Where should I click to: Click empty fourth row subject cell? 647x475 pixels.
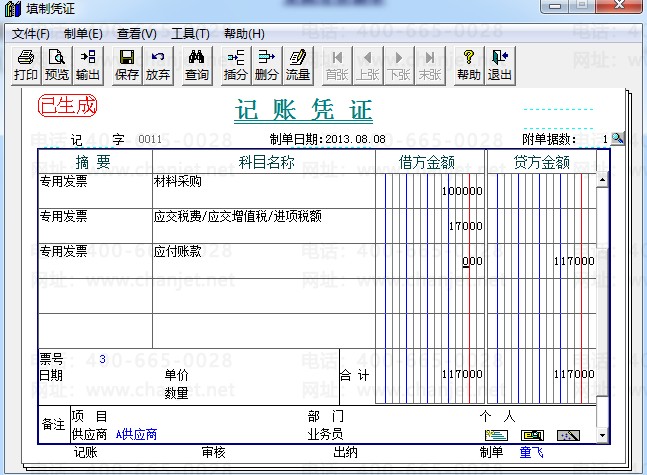click(x=264, y=296)
